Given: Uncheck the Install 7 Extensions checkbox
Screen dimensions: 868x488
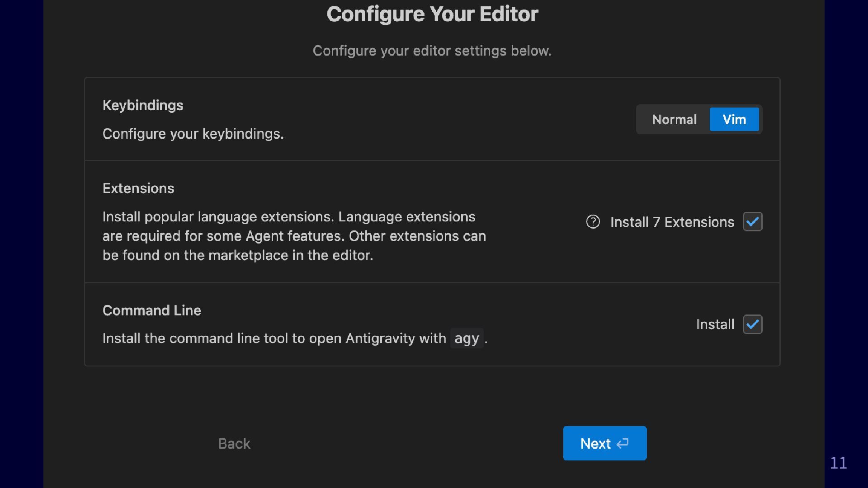Looking at the screenshot, I should [752, 222].
